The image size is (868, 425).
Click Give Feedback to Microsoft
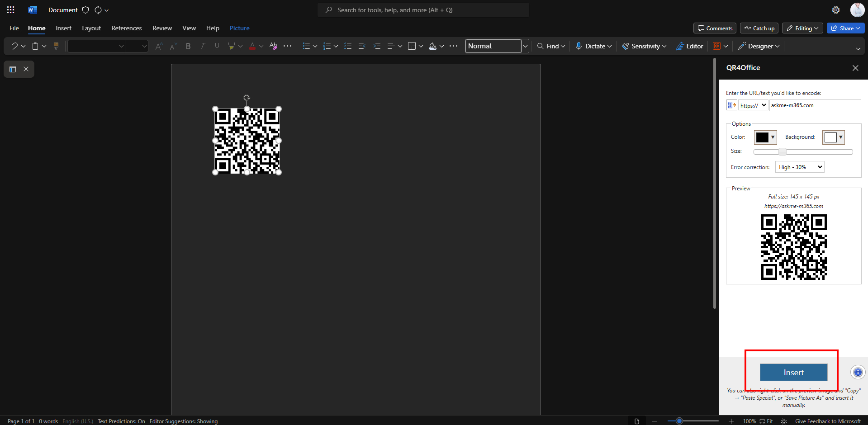click(828, 421)
